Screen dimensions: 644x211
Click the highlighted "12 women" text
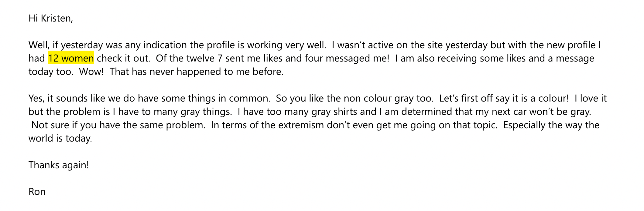(71, 58)
